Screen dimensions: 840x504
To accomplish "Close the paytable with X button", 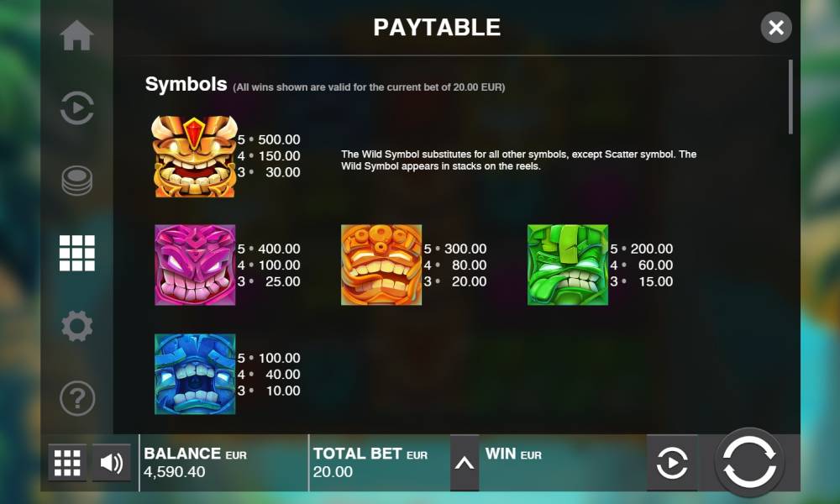I will tap(775, 28).
